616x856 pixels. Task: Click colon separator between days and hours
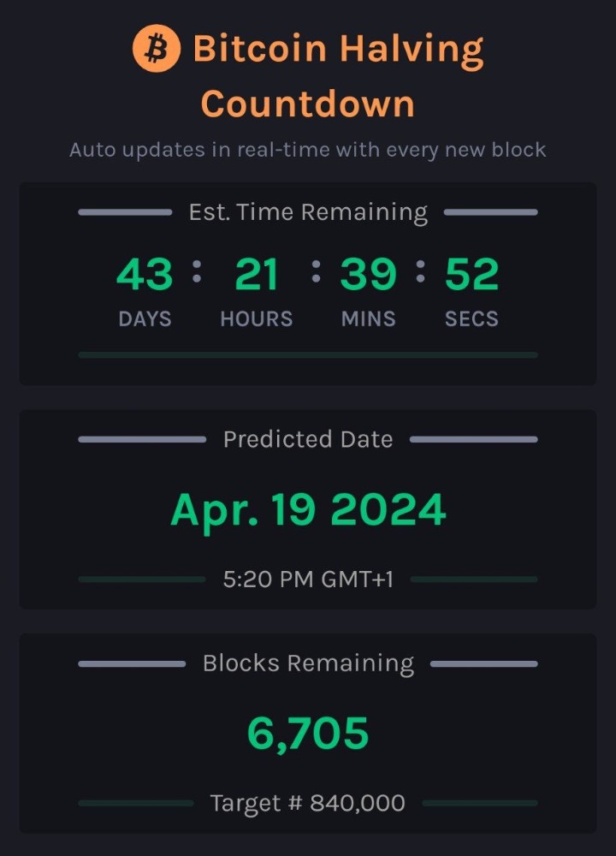[197, 271]
